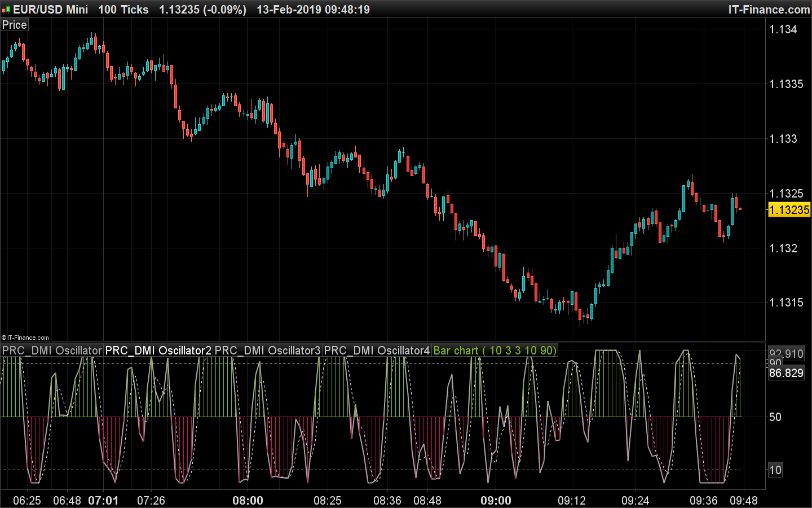Viewport: 812px width, 508px height.
Task: Click the 13-Feb-2019 09:48:19 timestamp
Action: pyautogui.click(x=314, y=10)
